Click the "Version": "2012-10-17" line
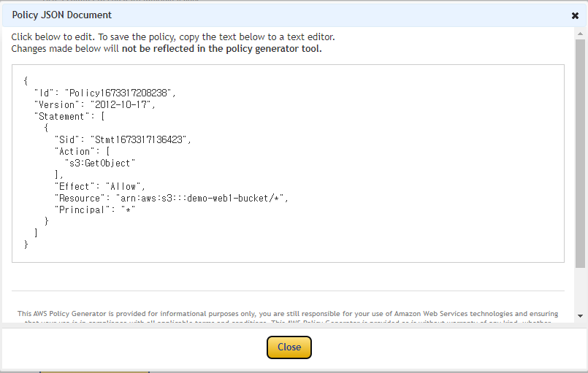This screenshot has width=588, height=373. [94, 104]
